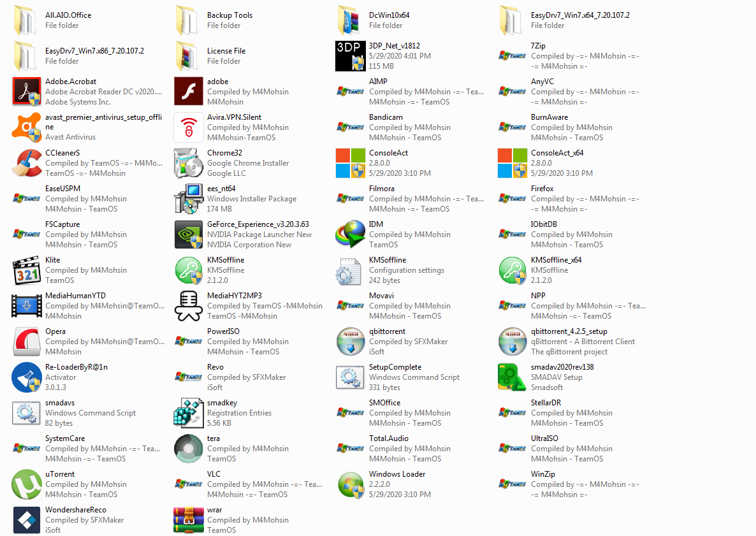
Task: Click the Opera installer icon
Action: tap(27, 341)
